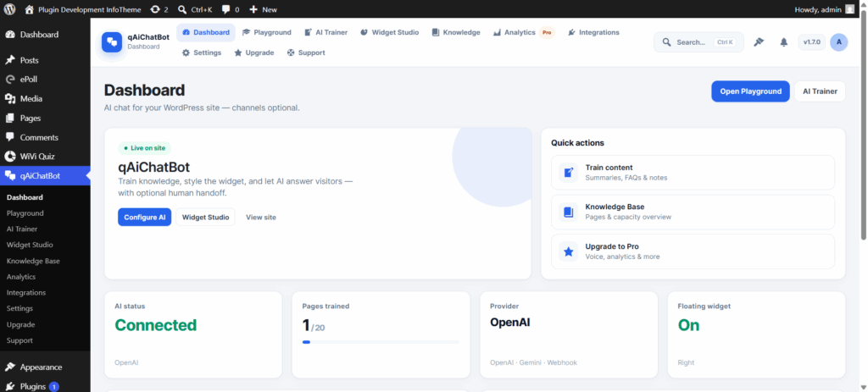
Task: Open the Upgrade tab with star icon
Action: click(254, 52)
